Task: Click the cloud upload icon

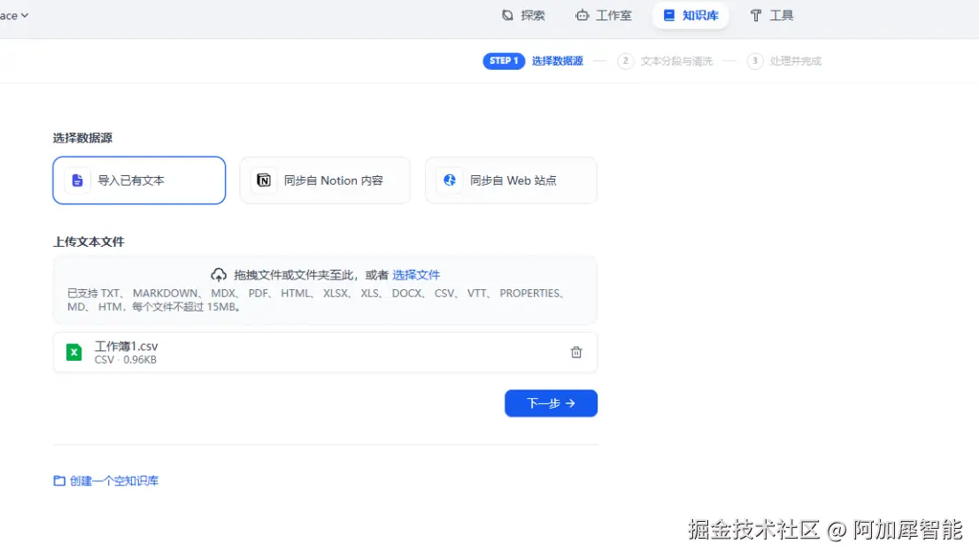Action: [x=218, y=275]
